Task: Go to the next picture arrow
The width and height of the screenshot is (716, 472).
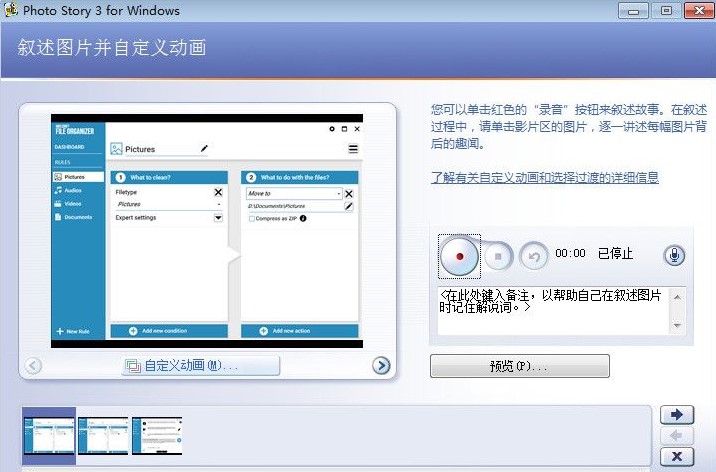Action: click(381, 365)
